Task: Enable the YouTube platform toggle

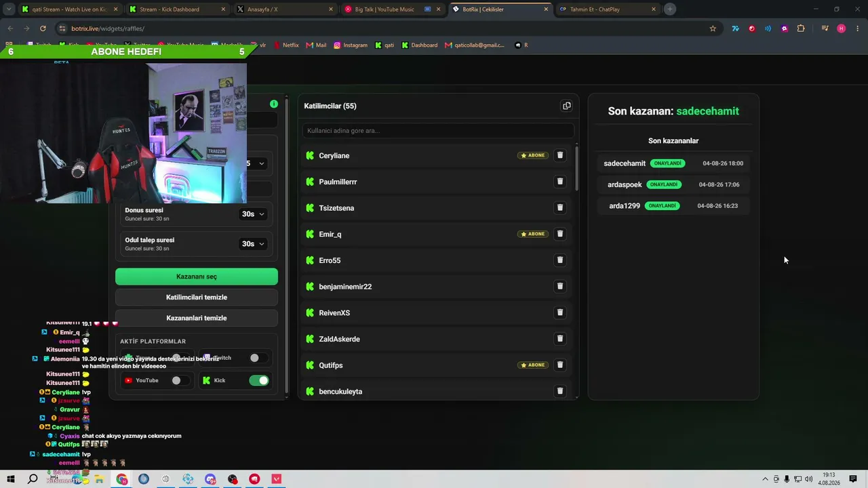Action: coord(180,380)
